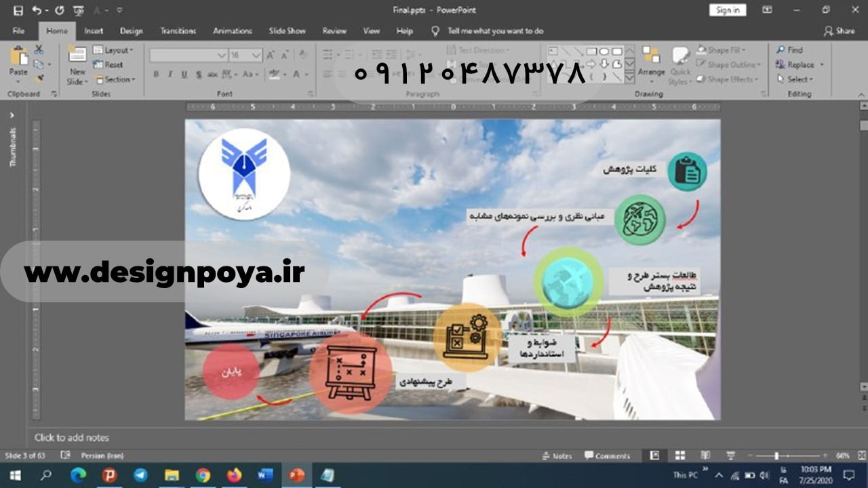
Task: Start slide show from status bar icon
Action: [x=730, y=455]
